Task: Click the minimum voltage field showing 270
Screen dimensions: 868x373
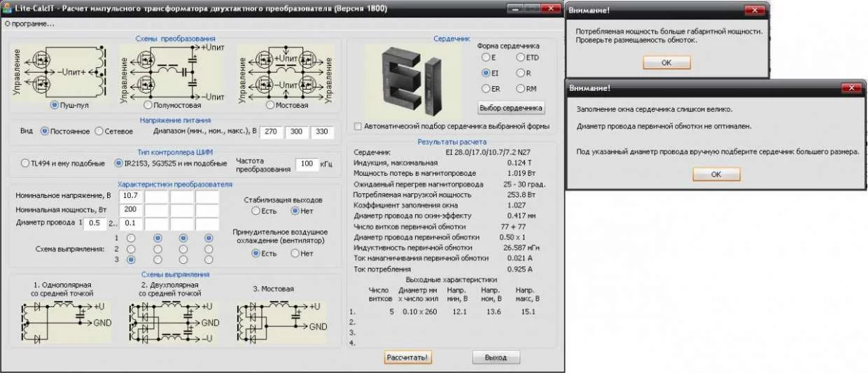Action: pyautogui.click(x=272, y=132)
